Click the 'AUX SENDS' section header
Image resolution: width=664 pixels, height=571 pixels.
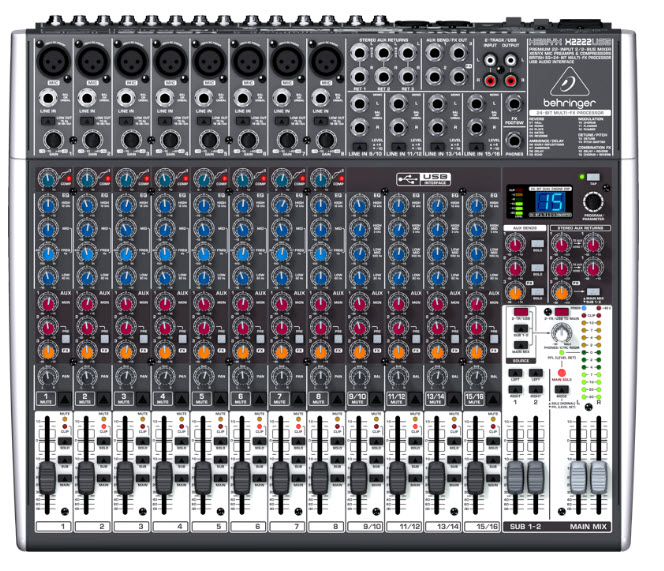525,228
